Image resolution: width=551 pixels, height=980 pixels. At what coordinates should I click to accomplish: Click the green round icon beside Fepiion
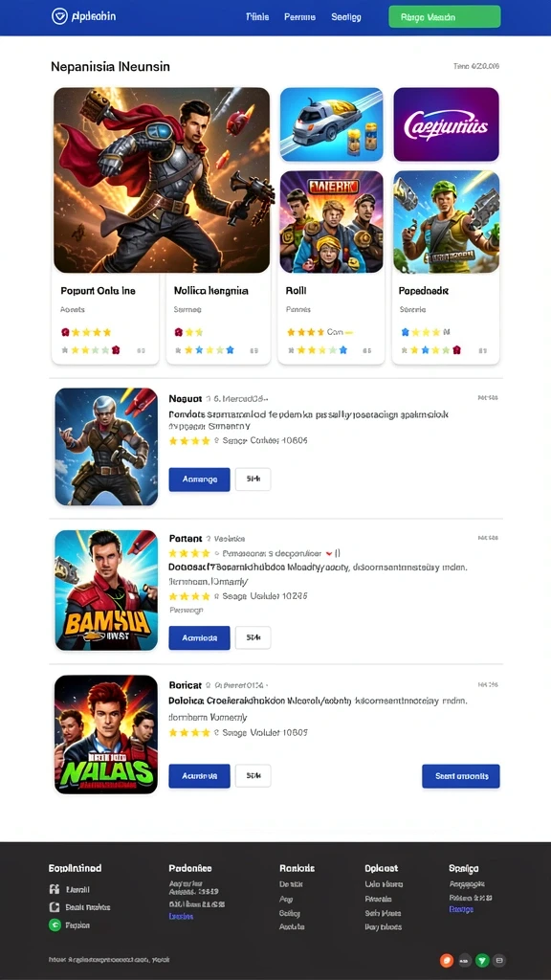pos(55,925)
